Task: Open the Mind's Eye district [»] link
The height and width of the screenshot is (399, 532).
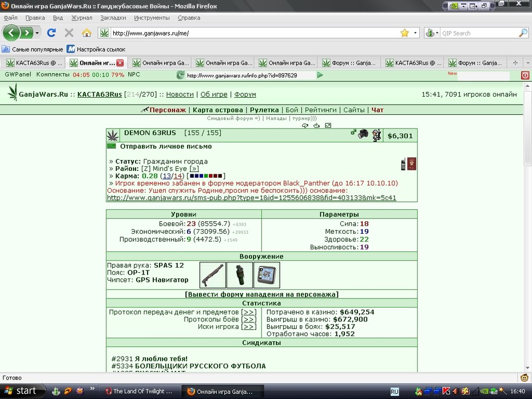Action: click(194, 169)
